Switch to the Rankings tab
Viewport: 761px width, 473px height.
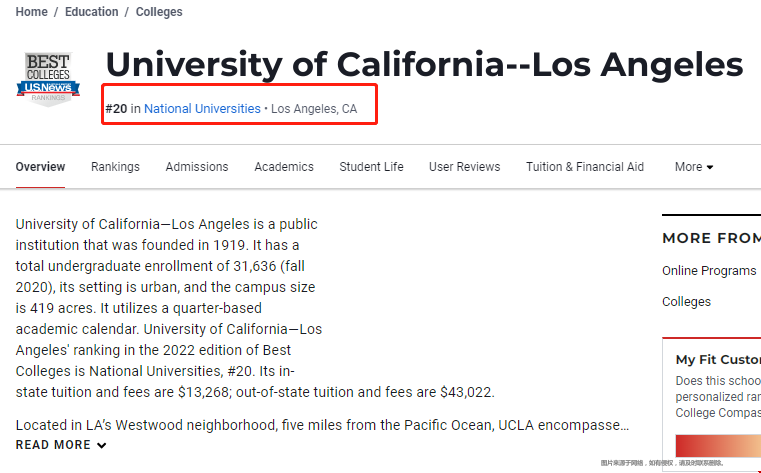115,167
